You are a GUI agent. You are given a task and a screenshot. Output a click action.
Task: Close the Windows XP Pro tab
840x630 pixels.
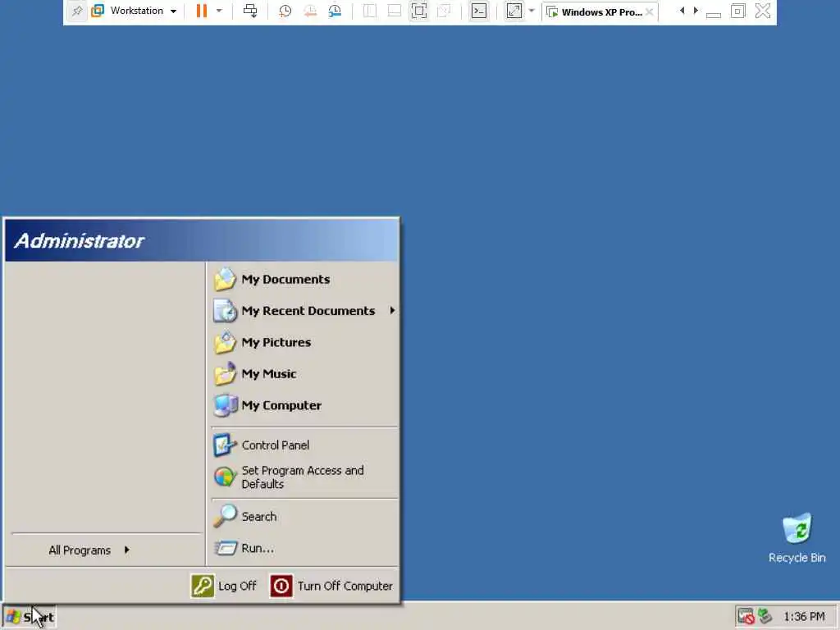click(x=650, y=11)
